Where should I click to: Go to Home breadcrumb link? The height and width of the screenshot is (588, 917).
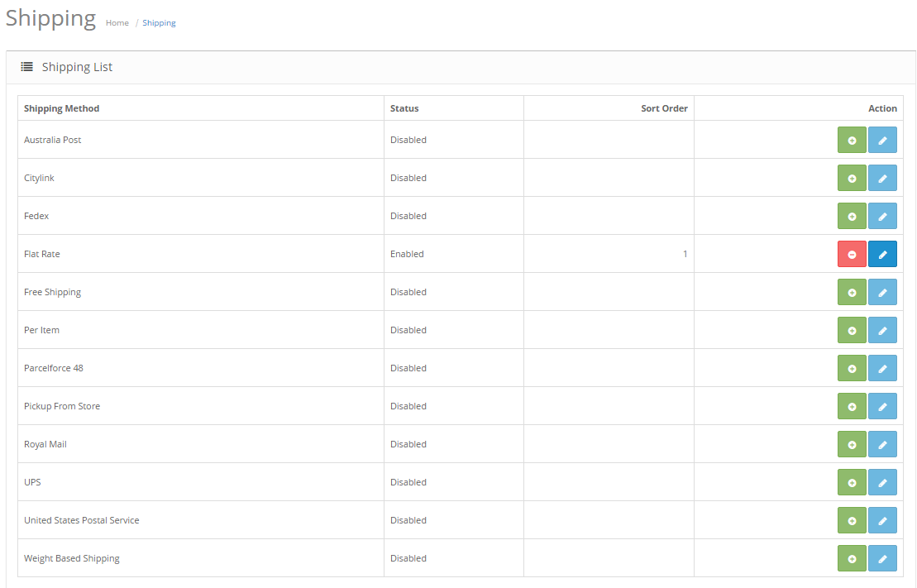click(x=117, y=23)
